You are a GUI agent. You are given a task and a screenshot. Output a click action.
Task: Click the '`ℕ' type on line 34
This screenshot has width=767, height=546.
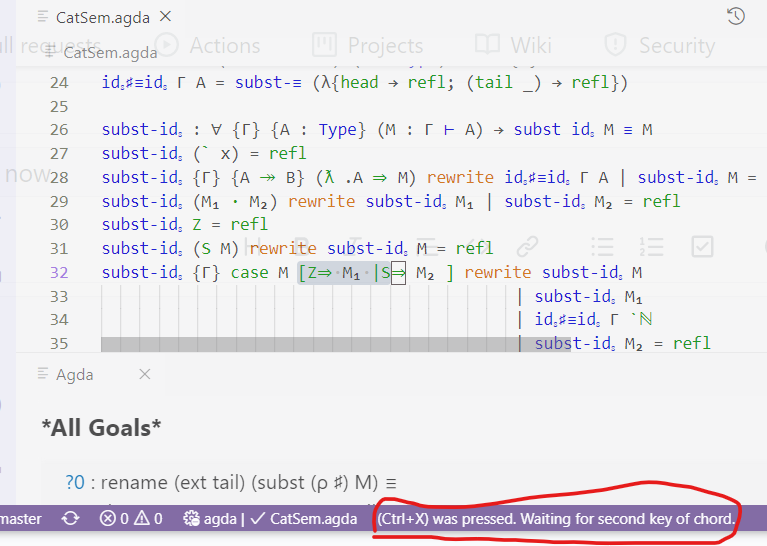pos(641,319)
